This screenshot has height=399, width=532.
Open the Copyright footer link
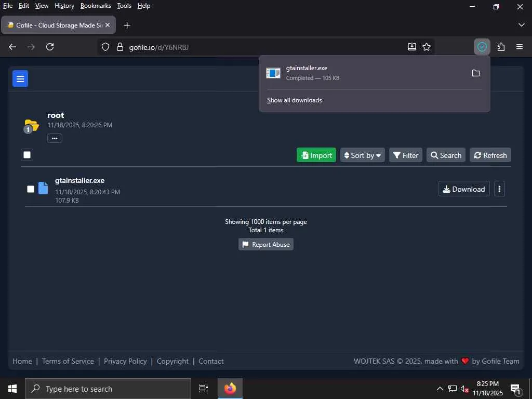172,361
